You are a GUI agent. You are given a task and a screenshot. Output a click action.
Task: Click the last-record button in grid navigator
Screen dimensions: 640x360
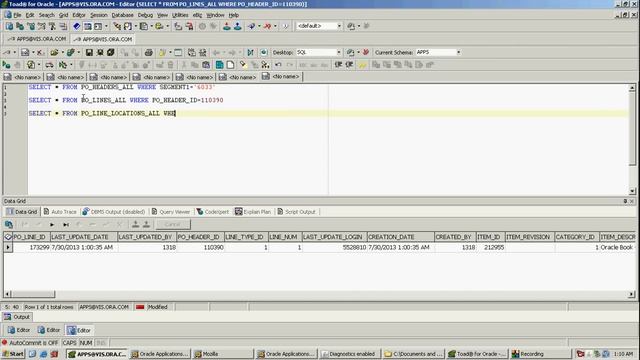coord(66,224)
